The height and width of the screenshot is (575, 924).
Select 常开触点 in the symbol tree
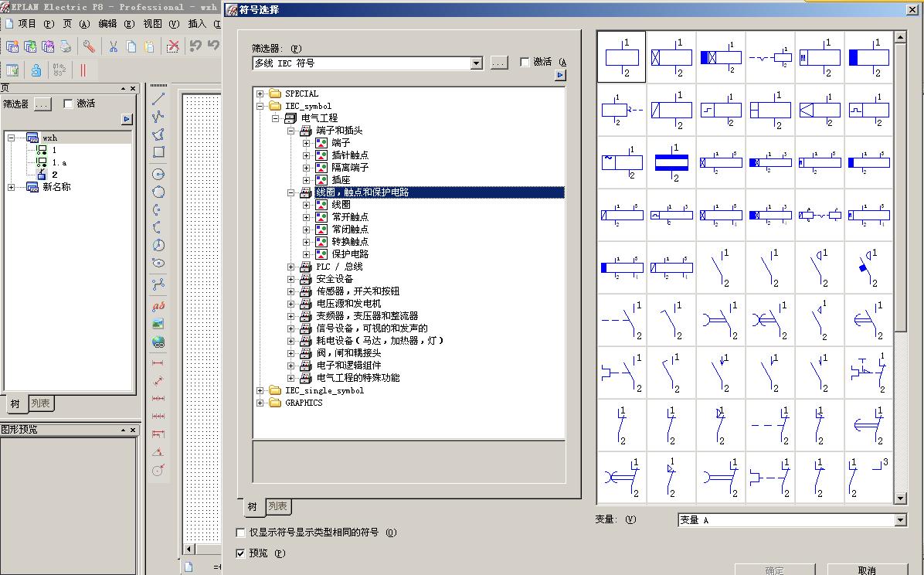click(350, 217)
